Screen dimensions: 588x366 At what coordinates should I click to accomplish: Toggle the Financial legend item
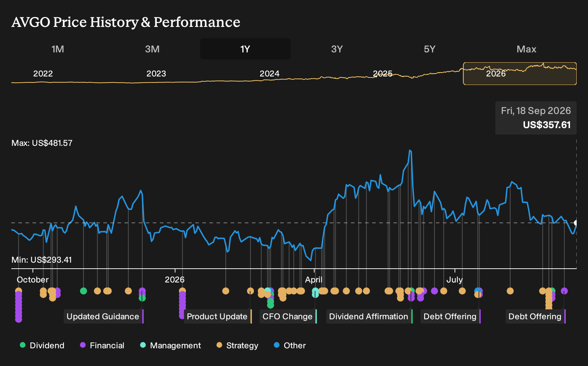[102, 345]
